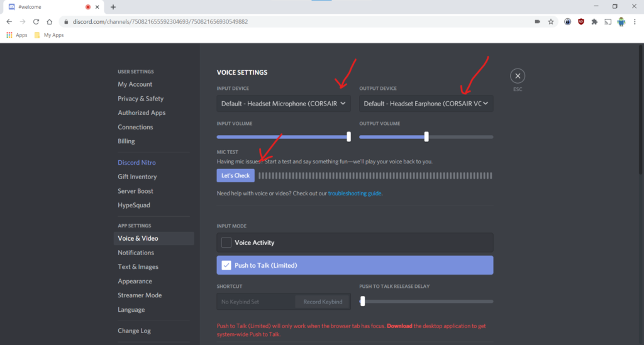The width and height of the screenshot is (644, 345).
Task: Bookmark this page with the star icon
Action: pyautogui.click(x=551, y=22)
